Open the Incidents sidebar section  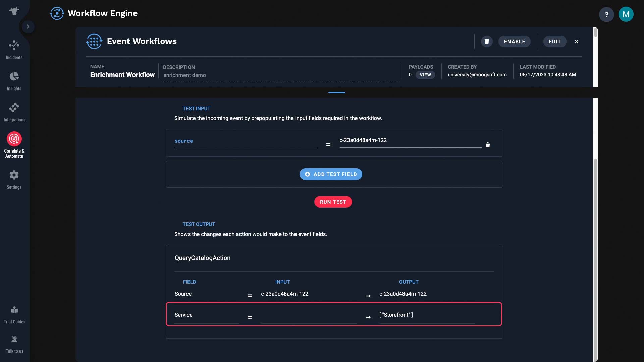click(14, 50)
